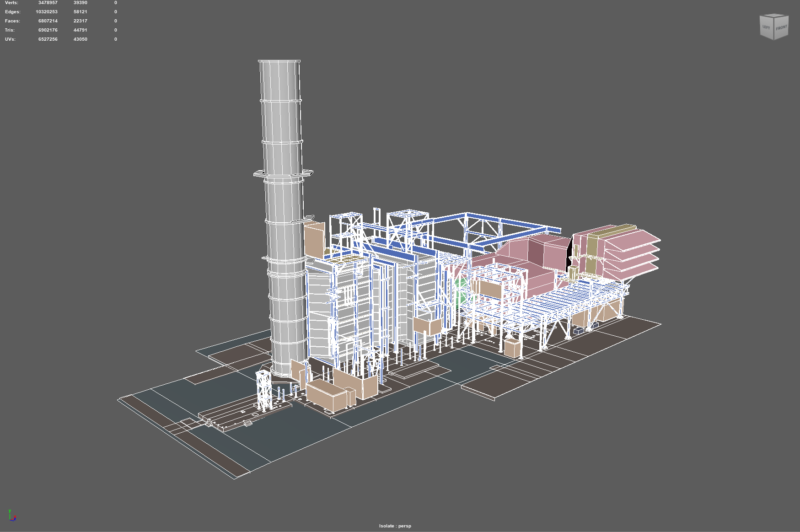Viewport: 800px width, 532px height.
Task: Click the UVs count in the HUD
Action: click(x=48, y=39)
